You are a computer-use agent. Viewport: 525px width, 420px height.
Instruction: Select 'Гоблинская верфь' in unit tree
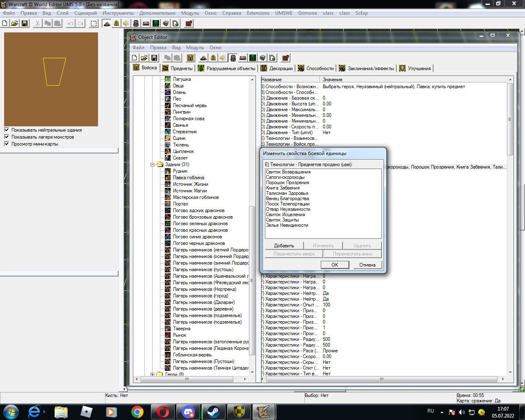pyautogui.click(x=192, y=355)
